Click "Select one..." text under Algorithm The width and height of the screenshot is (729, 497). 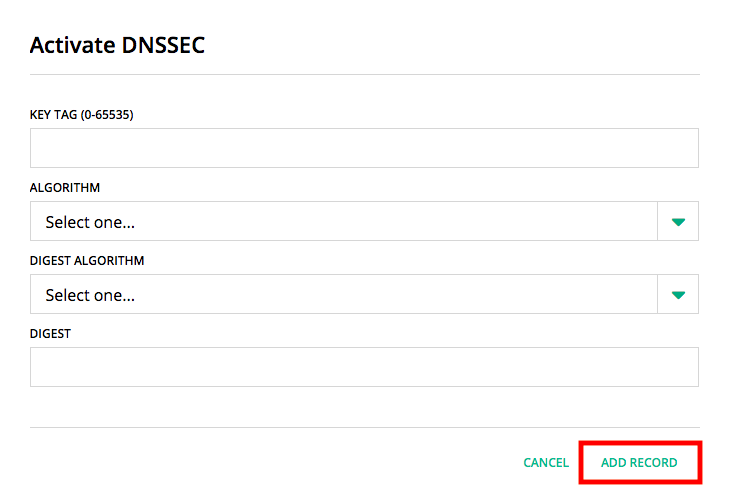tap(90, 222)
